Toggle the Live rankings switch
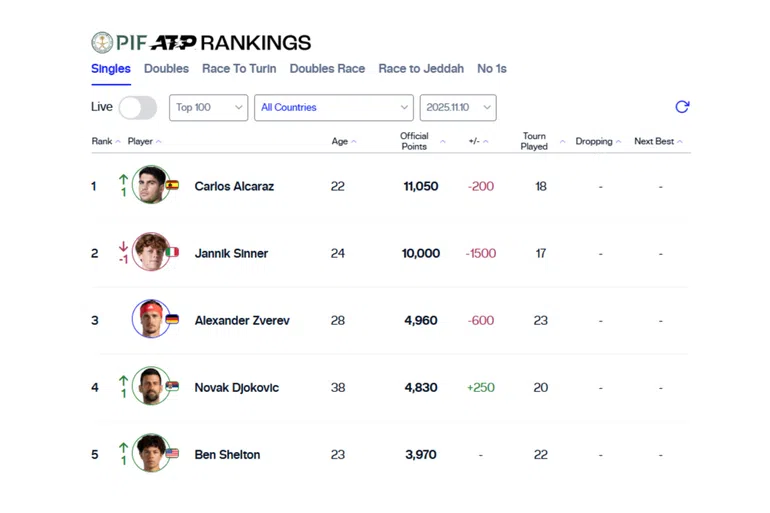This screenshot has width=770, height=513. [137, 107]
